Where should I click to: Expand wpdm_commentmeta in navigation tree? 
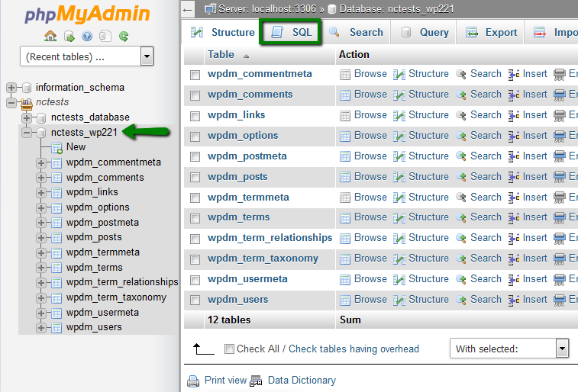[x=41, y=163]
